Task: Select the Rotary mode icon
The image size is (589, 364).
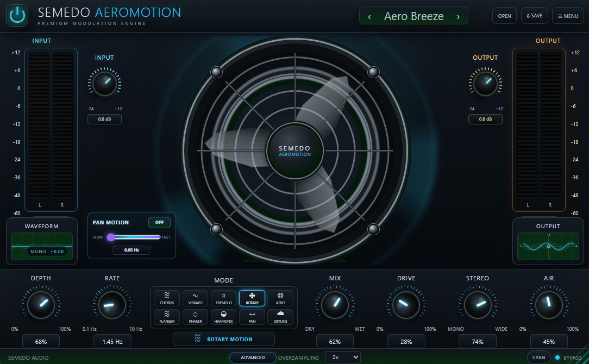Action: click(252, 298)
